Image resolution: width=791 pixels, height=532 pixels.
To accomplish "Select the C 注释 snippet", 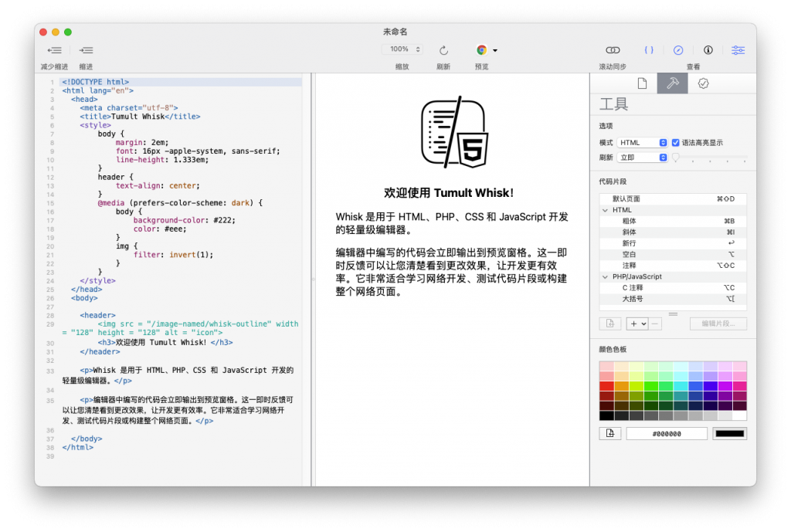I will (673, 287).
